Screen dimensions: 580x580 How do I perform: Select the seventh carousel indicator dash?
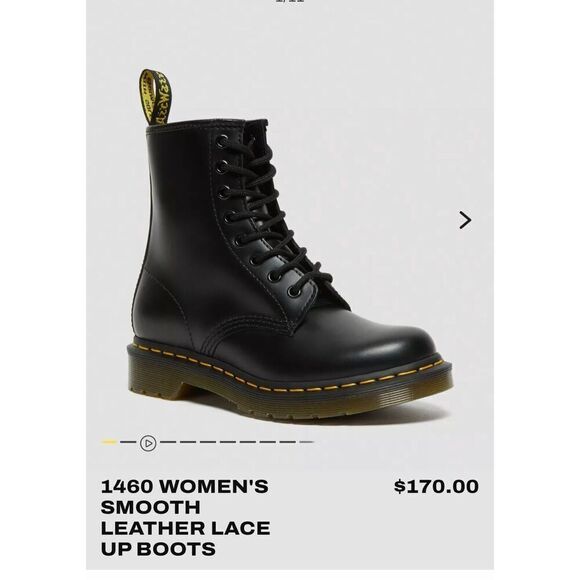[x=228, y=442]
